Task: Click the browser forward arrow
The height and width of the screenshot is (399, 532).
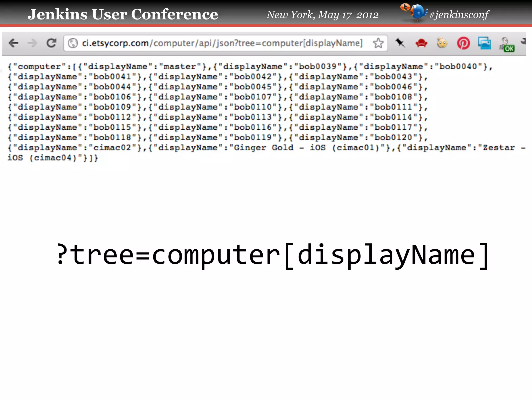Action: 32,43
